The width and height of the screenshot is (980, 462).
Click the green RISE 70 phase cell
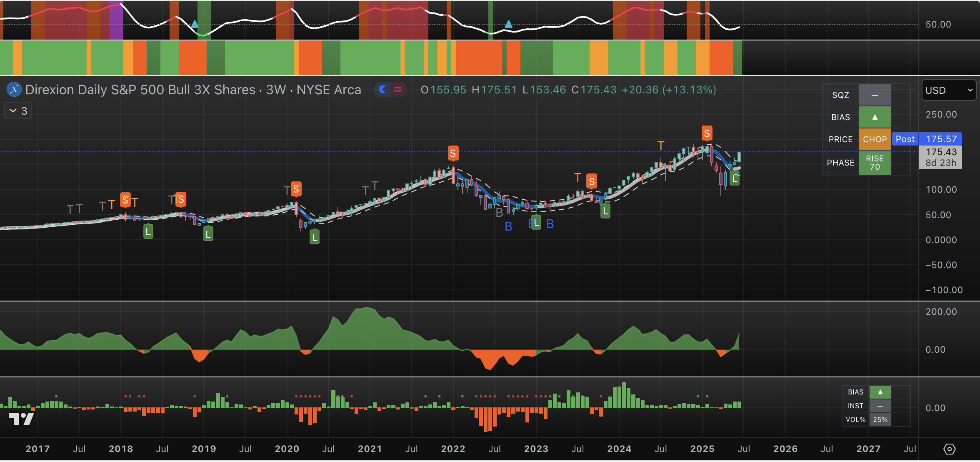875,163
